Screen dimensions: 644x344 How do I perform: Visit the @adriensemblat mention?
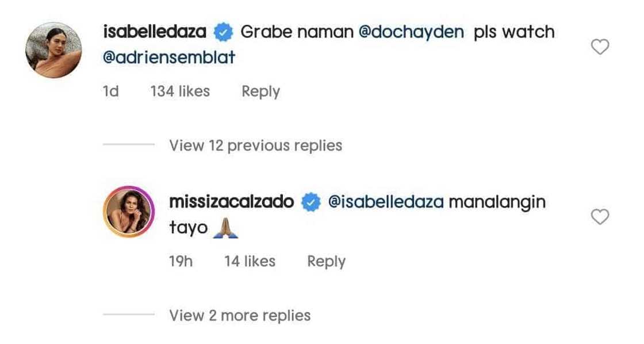tap(169, 58)
